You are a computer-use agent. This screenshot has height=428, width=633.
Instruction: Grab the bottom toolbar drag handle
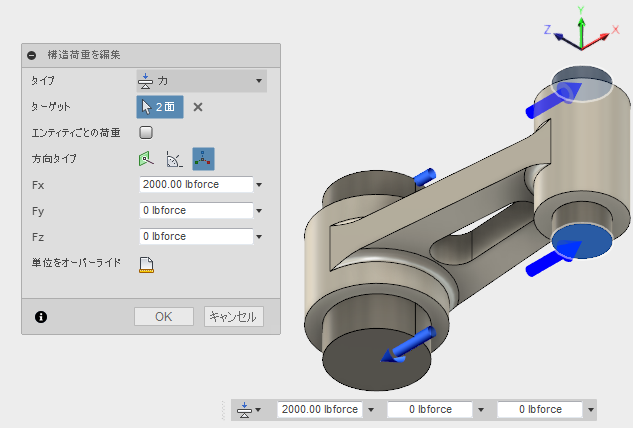click(x=223, y=410)
